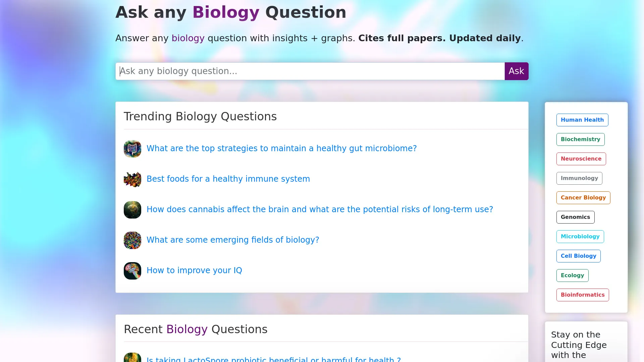Select the Immunology category tag
644x362 pixels.
coord(579,178)
